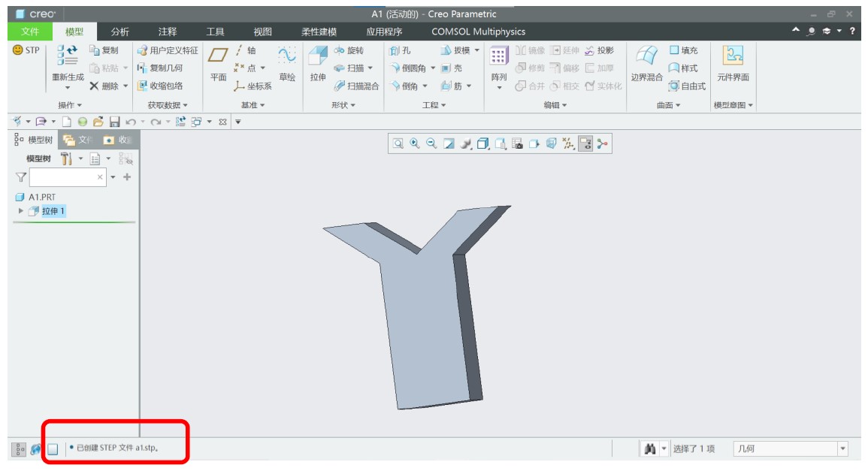
Task: Click the STP smiley icon
Action: click(18, 50)
